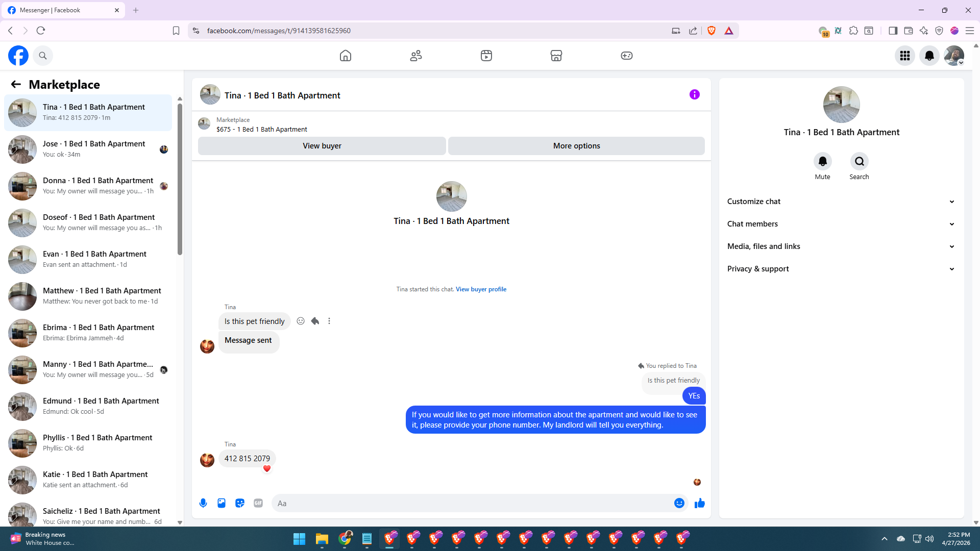Viewport: 980px width, 551px height.
Task: Open Katie's apartment conversation
Action: pos(88,480)
